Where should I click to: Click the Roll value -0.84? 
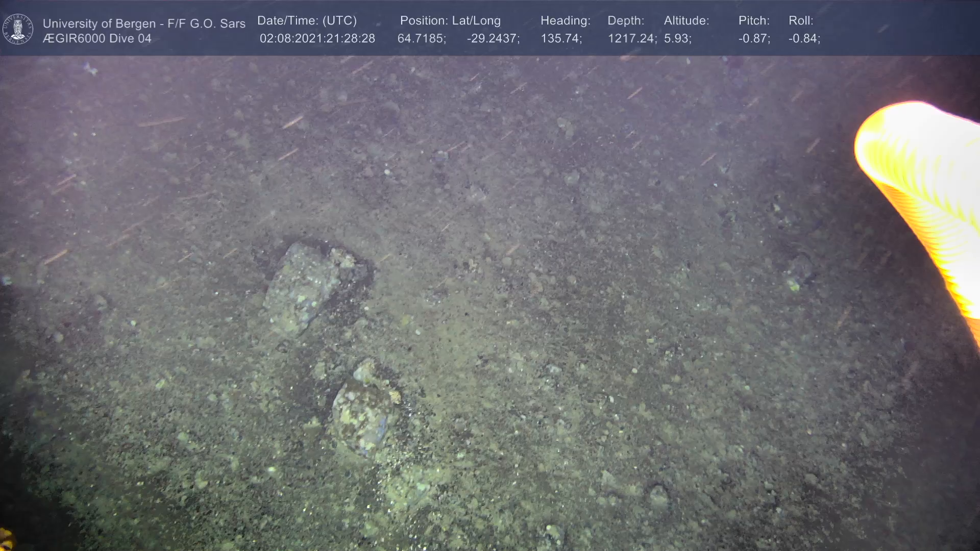(x=804, y=39)
